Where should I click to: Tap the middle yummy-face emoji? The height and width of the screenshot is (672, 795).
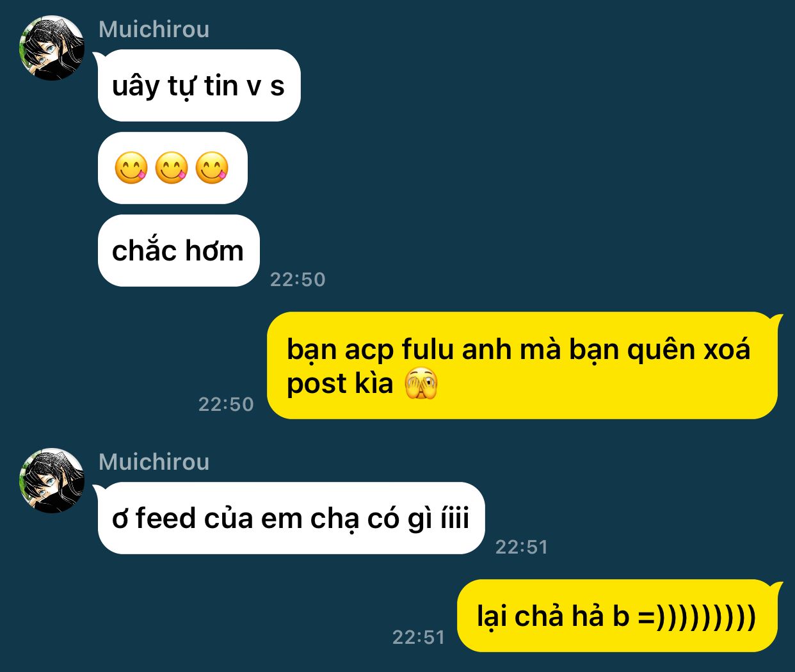172,168
